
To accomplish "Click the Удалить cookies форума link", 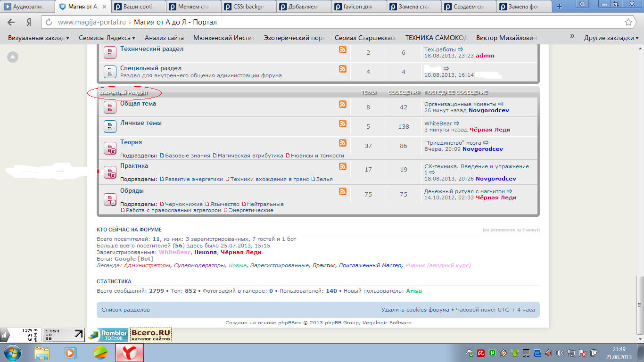I will pyautogui.click(x=415, y=310).
